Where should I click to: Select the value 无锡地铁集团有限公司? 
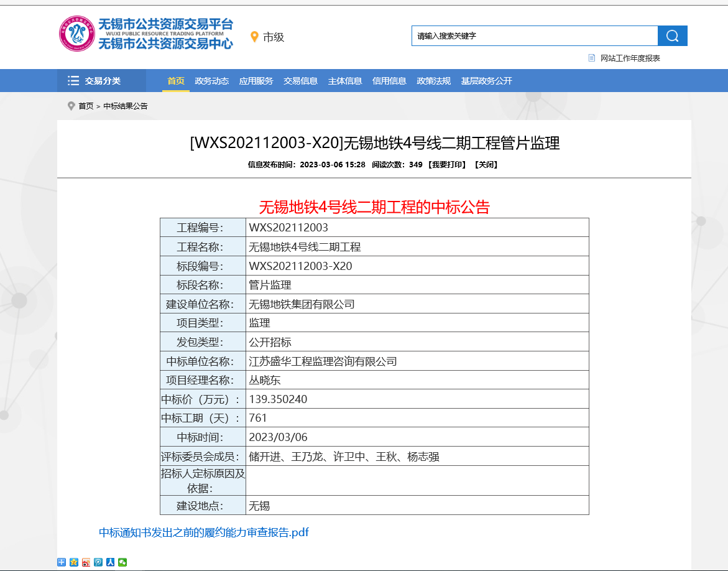pyautogui.click(x=302, y=304)
